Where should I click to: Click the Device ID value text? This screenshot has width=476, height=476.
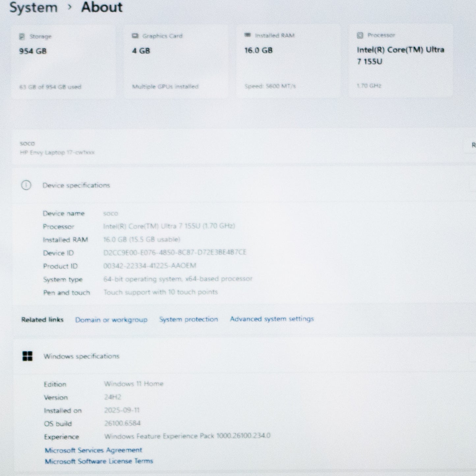[x=175, y=252]
